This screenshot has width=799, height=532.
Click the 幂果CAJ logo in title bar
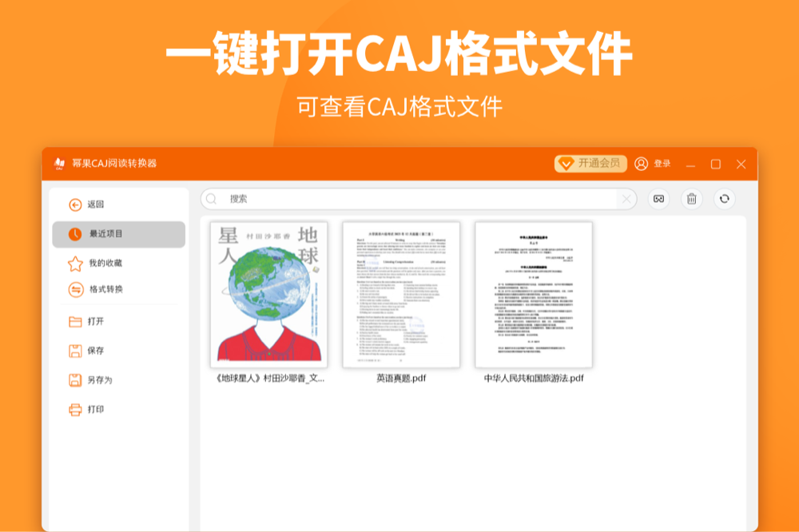(59, 163)
